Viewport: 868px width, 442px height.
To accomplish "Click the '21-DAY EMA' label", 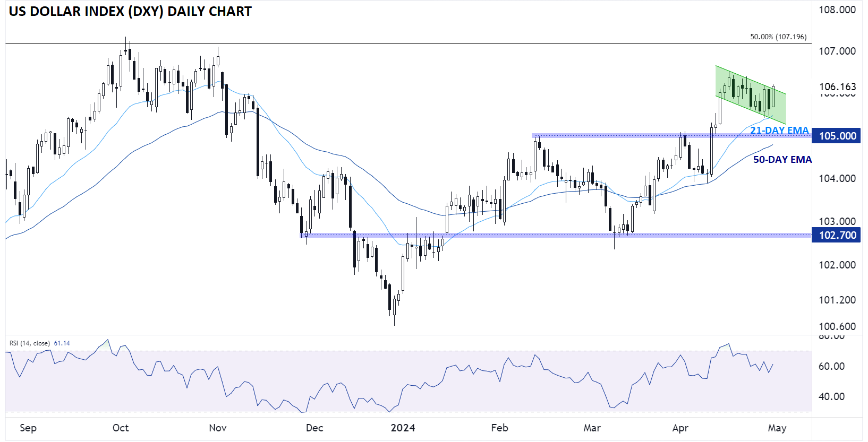I will pyautogui.click(x=779, y=130).
